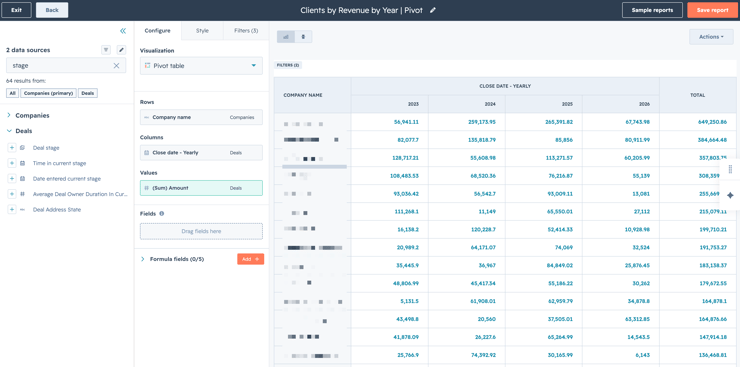Click the 2023 column header
Image resolution: width=740 pixels, height=367 pixels.
click(390, 104)
